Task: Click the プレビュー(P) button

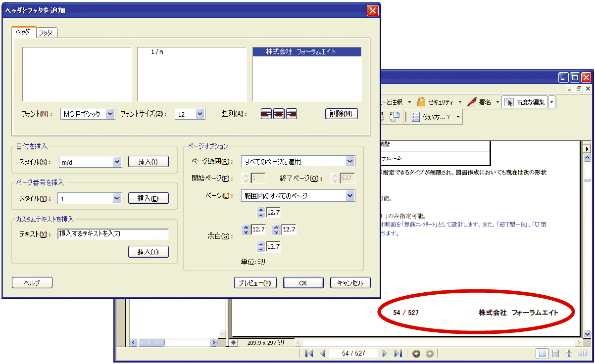Action: point(254,283)
